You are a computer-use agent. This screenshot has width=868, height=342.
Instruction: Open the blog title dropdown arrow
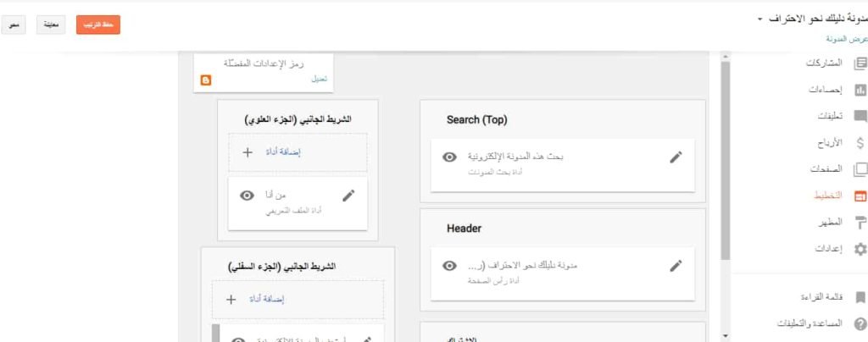tap(760, 19)
